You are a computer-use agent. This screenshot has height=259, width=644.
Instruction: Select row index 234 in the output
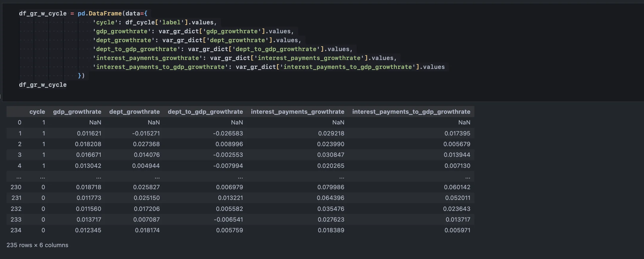click(x=16, y=230)
